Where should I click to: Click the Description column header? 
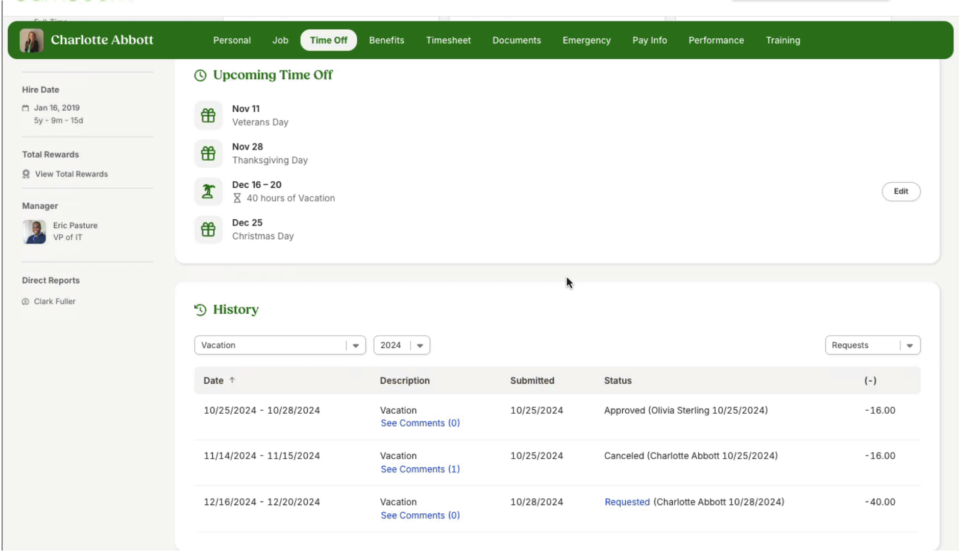coord(405,381)
